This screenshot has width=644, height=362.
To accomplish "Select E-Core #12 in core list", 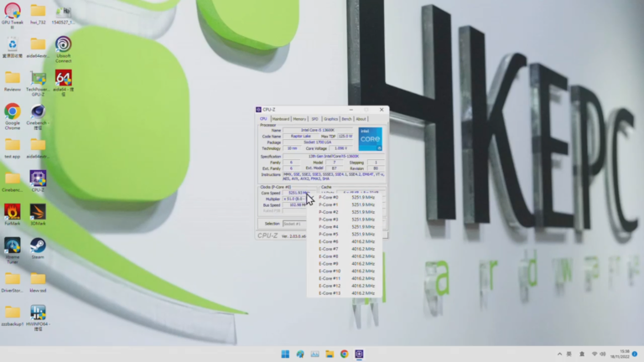I will [345, 286].
